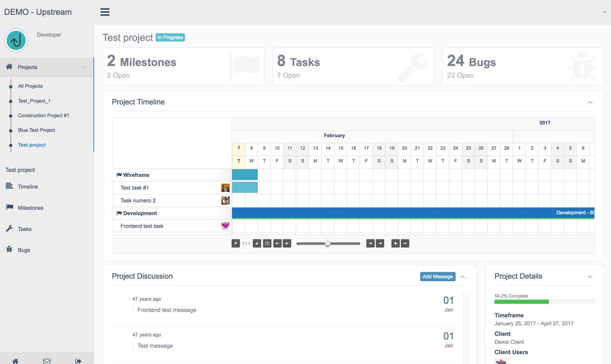Click the envelope icon in sidebar footer
Image resolution: width=611 pixels, height=364 pixels.
coord(47,361)
